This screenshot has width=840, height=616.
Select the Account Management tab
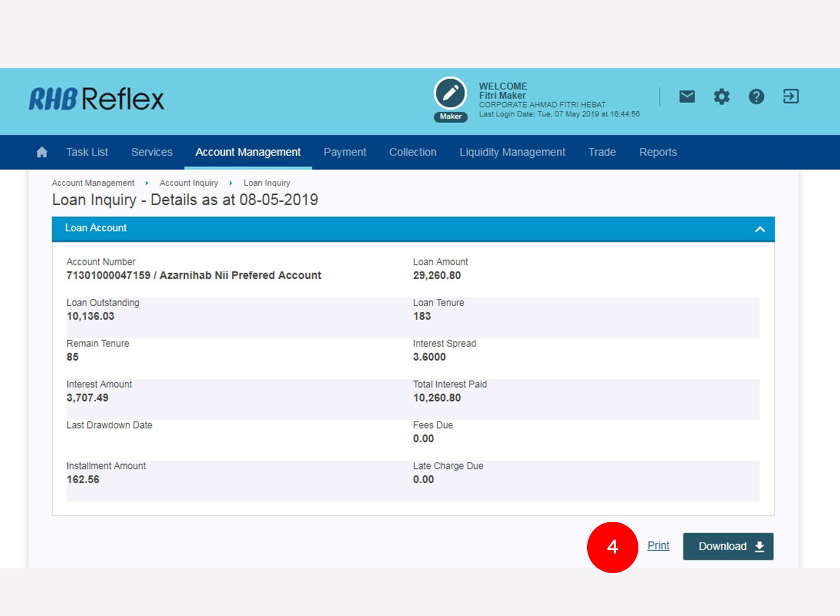[x=248, y=152]
